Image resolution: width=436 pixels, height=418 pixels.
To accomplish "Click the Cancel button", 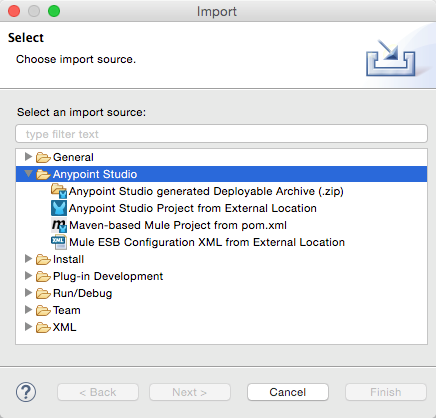I will (x=288, y=392).
